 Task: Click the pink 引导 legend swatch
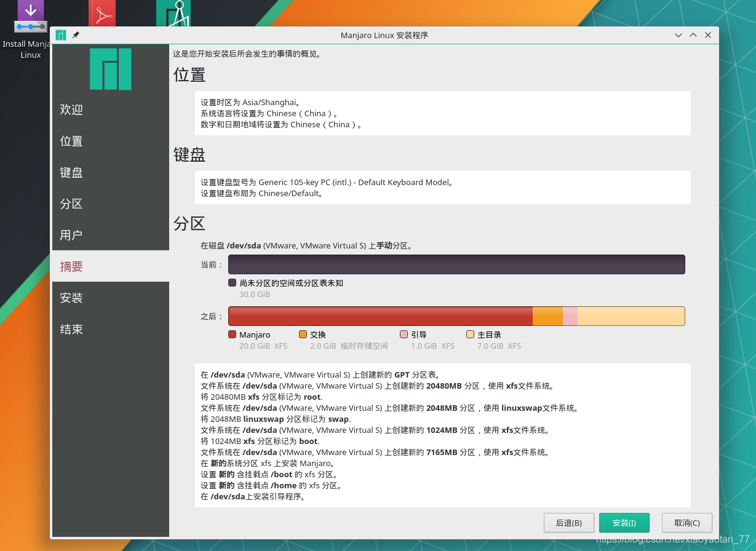tap(404, 335)
